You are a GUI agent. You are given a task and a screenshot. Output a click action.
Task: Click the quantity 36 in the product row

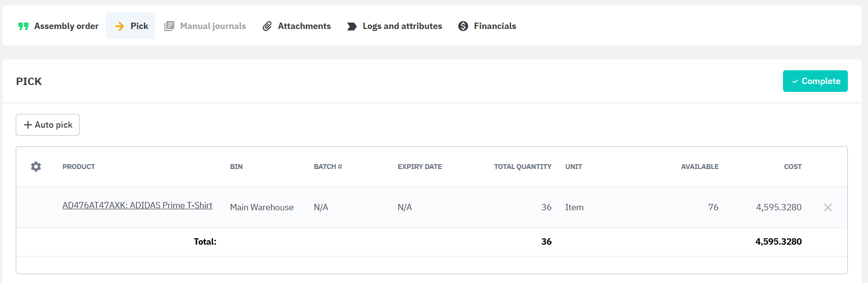[x=546, y=207]
